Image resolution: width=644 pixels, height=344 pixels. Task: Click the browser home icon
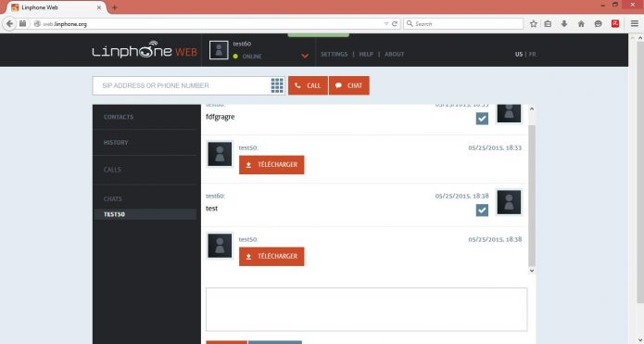(581, 24)
